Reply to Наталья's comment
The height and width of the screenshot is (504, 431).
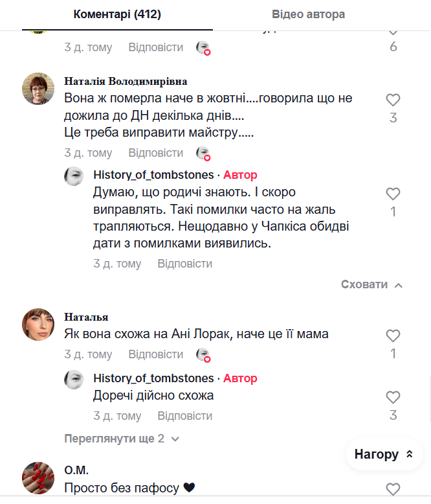tap(155, 354)
